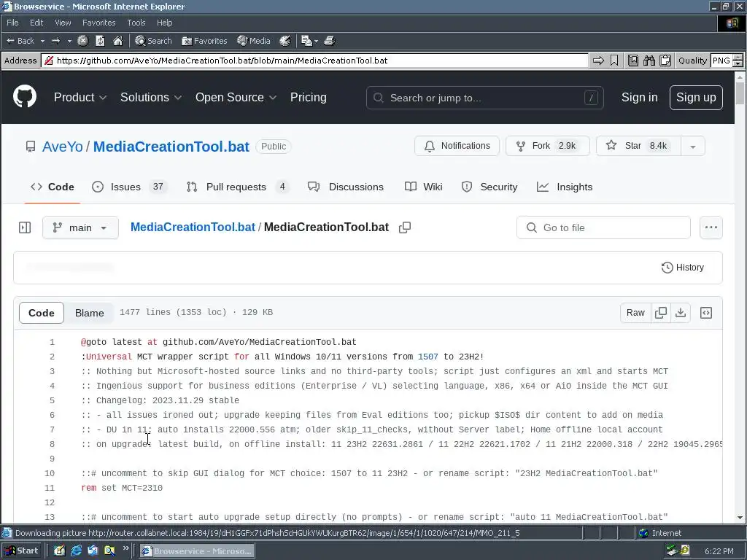Open the Edit page icon dropdown arrow

point(316,42)
